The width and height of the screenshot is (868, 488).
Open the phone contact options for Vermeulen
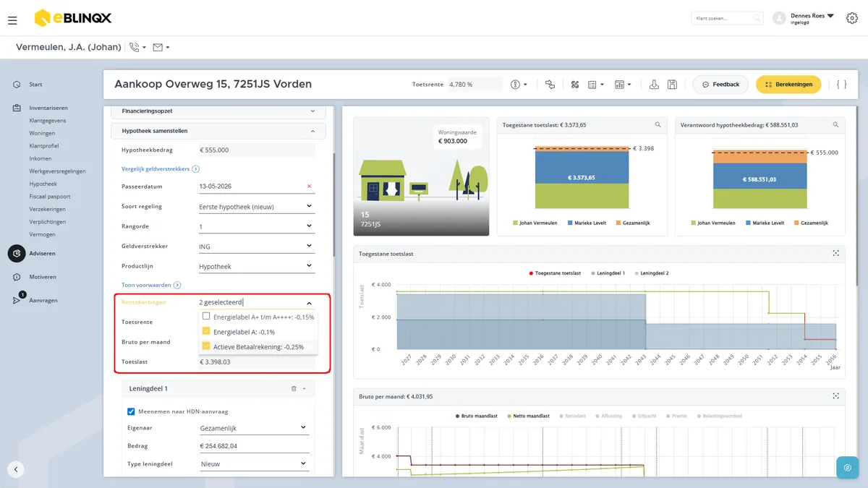tap(137, 48)
